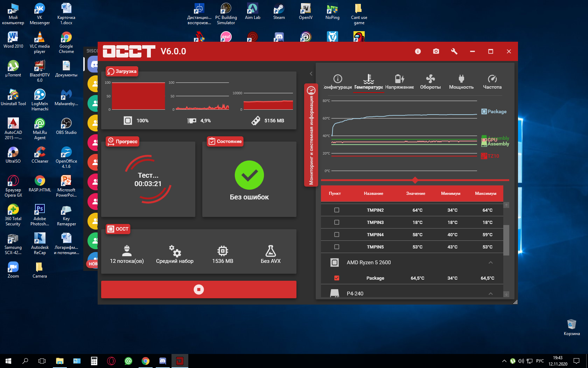Open the Конфигурация tab
The image size is (588, 368).
(x=338, y=82)
